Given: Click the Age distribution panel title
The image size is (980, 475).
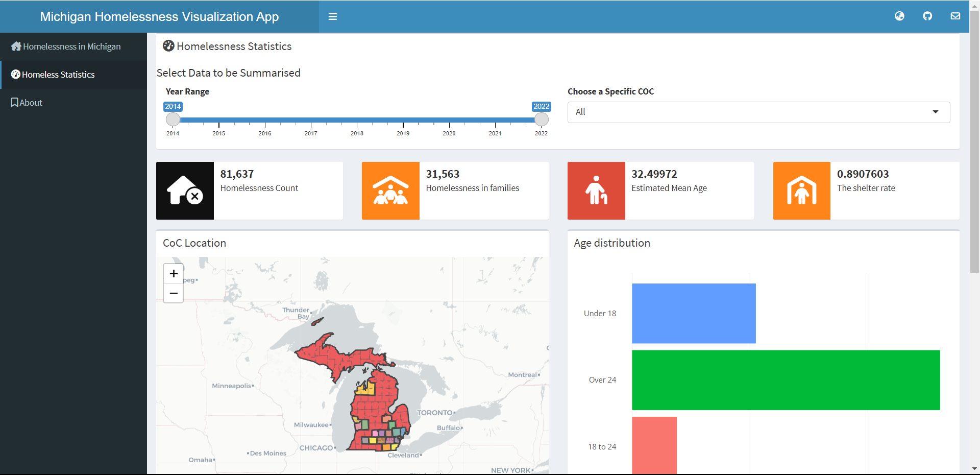Looking at the screenshot, I should click(612, 243).
